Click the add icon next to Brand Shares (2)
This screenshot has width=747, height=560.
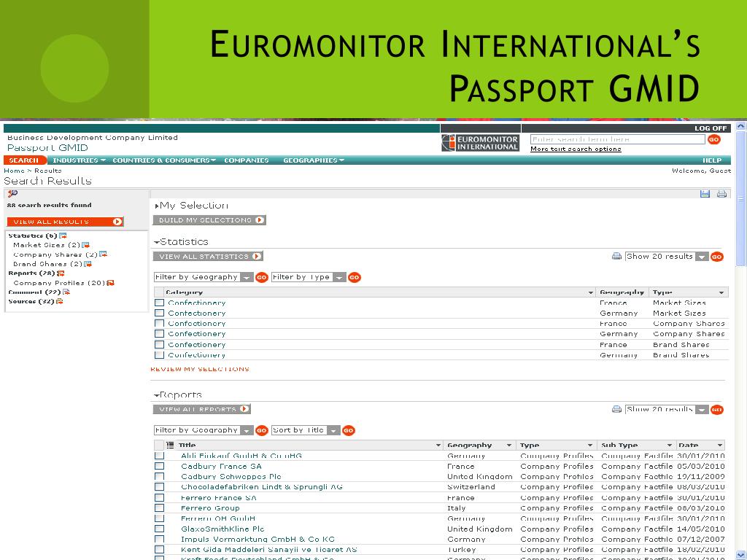[x=88, y=264]
